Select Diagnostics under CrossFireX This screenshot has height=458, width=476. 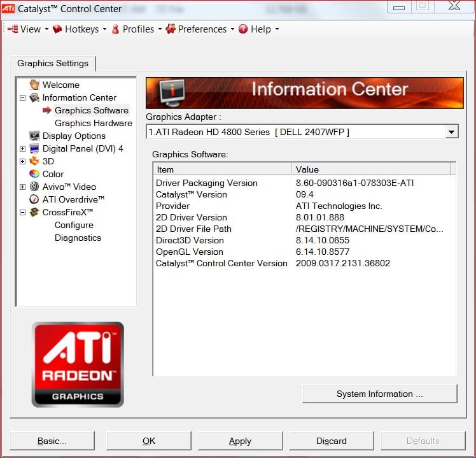tap(78, 238)
